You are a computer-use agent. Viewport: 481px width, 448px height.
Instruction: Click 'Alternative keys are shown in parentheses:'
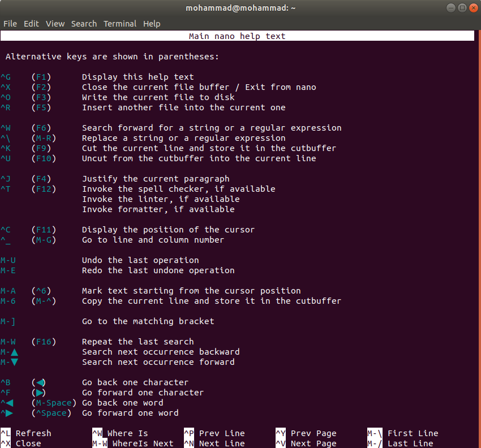point(112,57)
